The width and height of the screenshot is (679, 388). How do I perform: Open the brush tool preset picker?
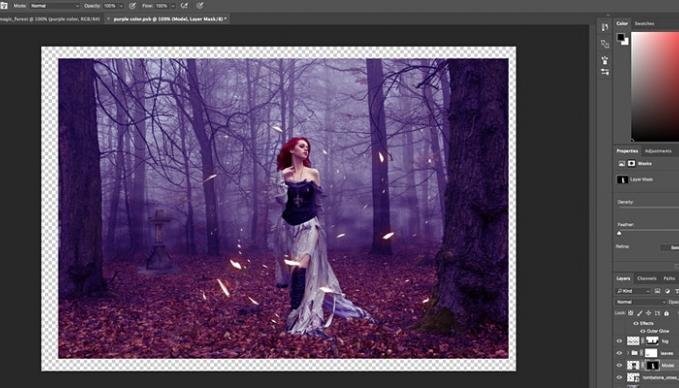click(x=4, y=6)
